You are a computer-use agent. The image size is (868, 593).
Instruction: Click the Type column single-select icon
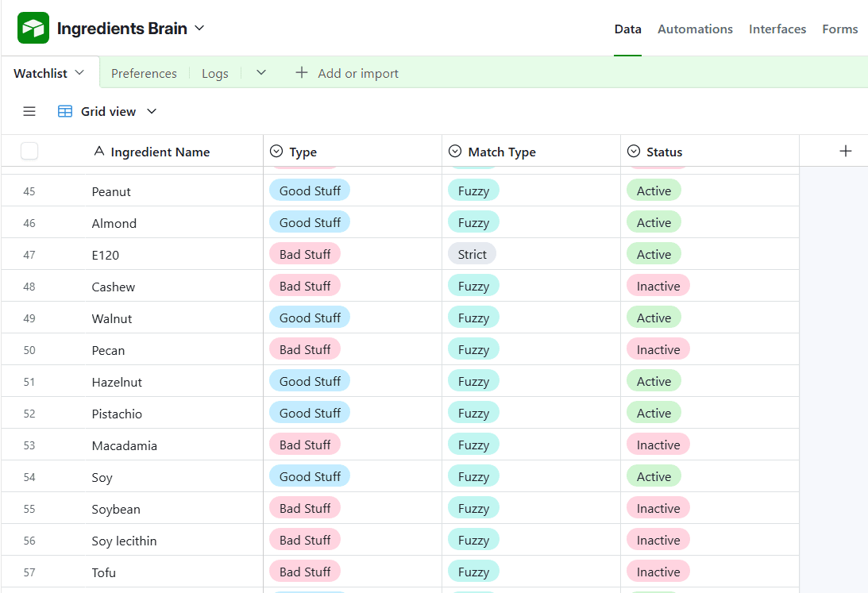[276, 152]
